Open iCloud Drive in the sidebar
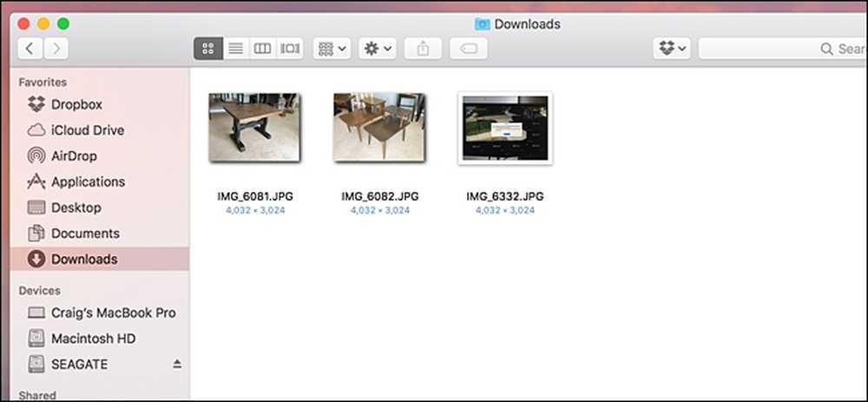Viewport: 868px width, 402px height. [100, 130]
